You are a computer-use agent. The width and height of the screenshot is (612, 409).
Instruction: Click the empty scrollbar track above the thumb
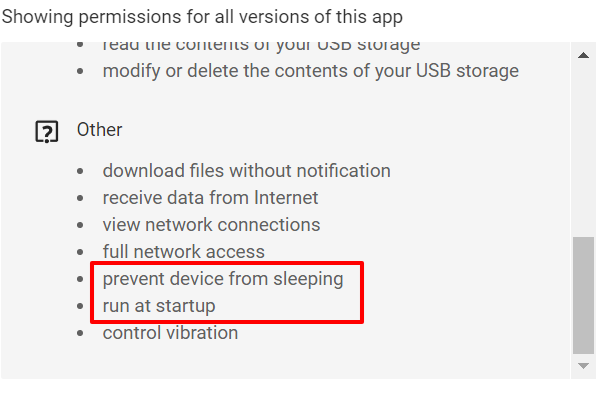583,150
